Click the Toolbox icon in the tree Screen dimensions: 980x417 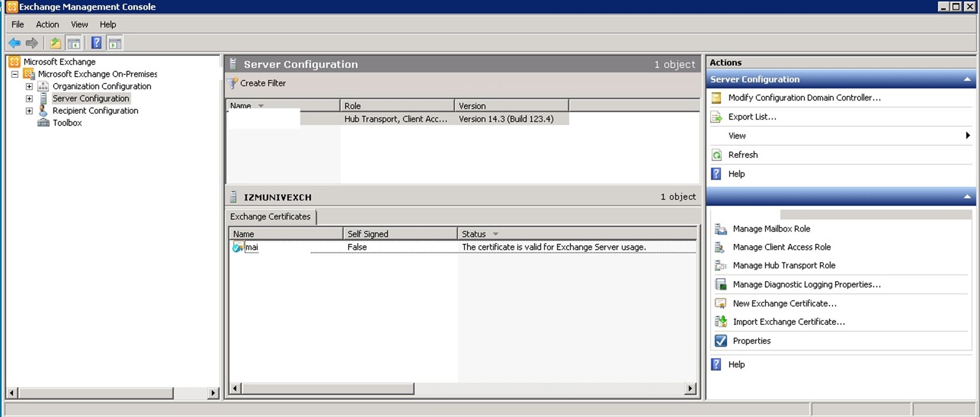click(x=43, y=123)
